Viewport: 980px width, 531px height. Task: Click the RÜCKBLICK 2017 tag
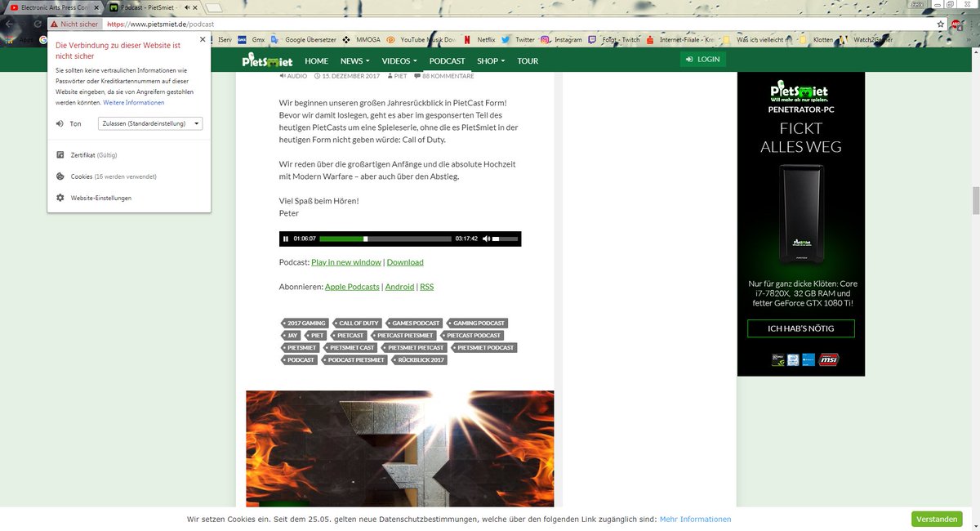coord(420,360)
